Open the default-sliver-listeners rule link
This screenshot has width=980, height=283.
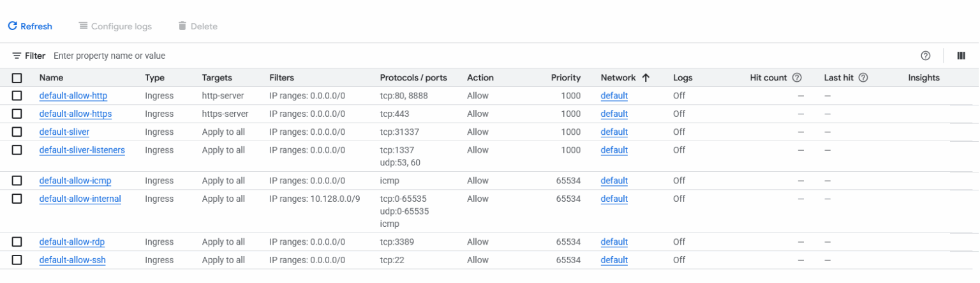(x=82, y=150)
